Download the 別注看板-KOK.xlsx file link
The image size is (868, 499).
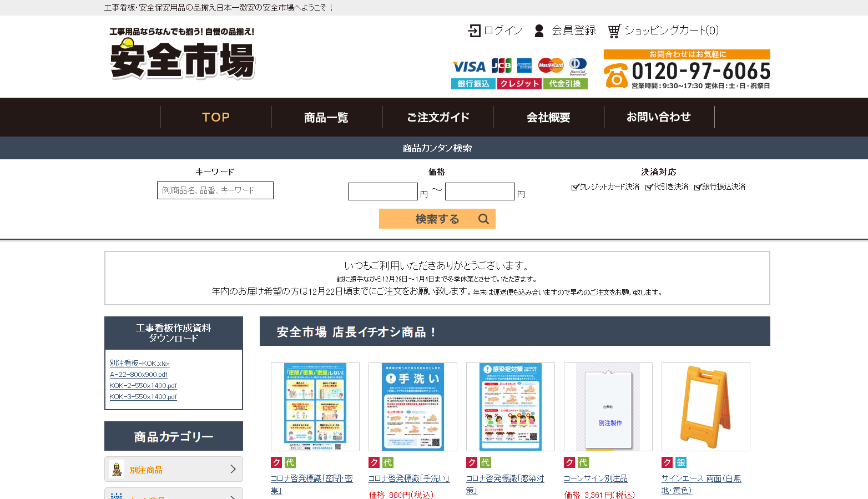tap(139, 364)
